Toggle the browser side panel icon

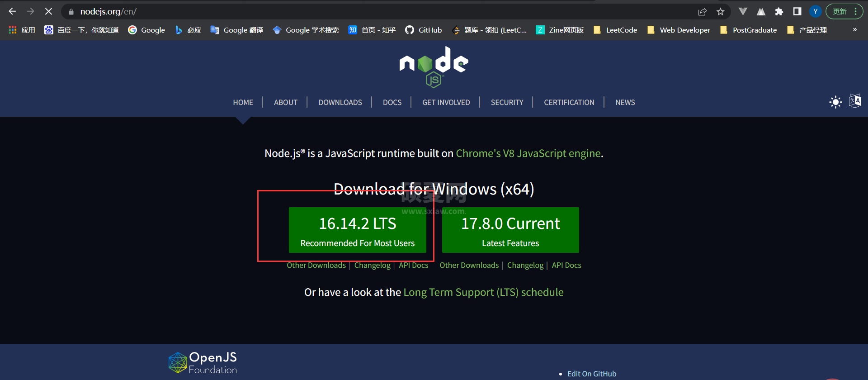click(797, 11)
